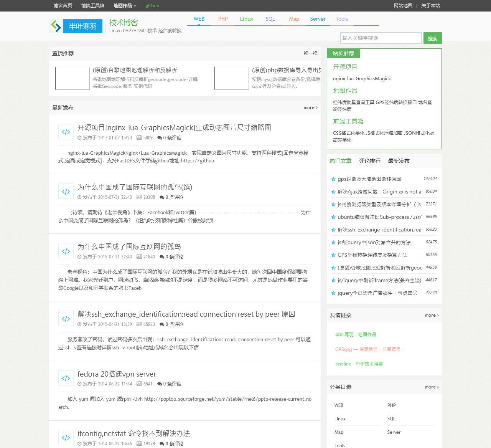Switch to 热门文章 sidebar tab
The height and width of the screenshot is (448, 491).
click(x=341, y=161)
